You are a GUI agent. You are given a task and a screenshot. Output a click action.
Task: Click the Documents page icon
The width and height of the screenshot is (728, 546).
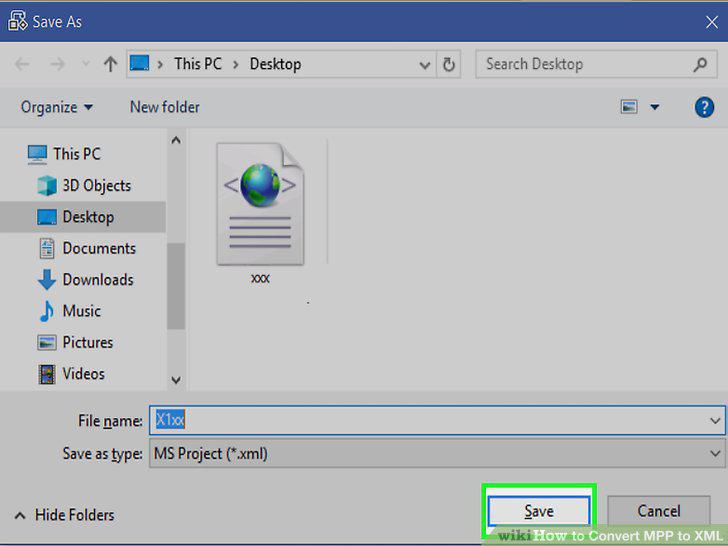coord(46,248)
